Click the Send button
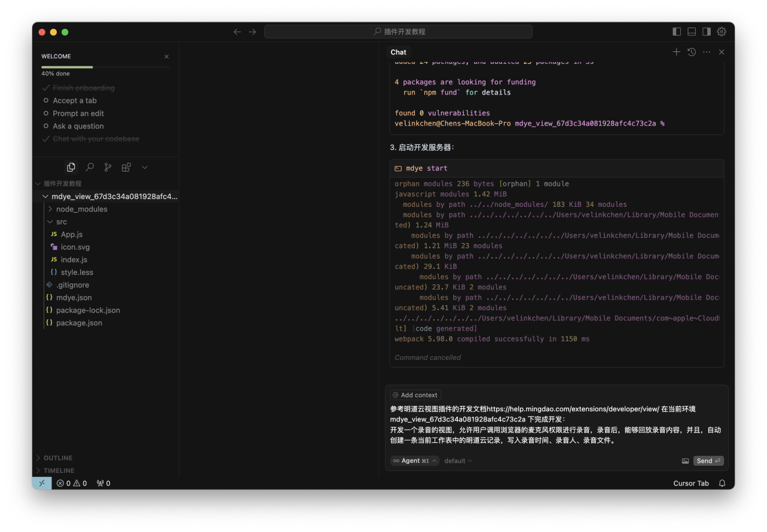 point(708,461)
